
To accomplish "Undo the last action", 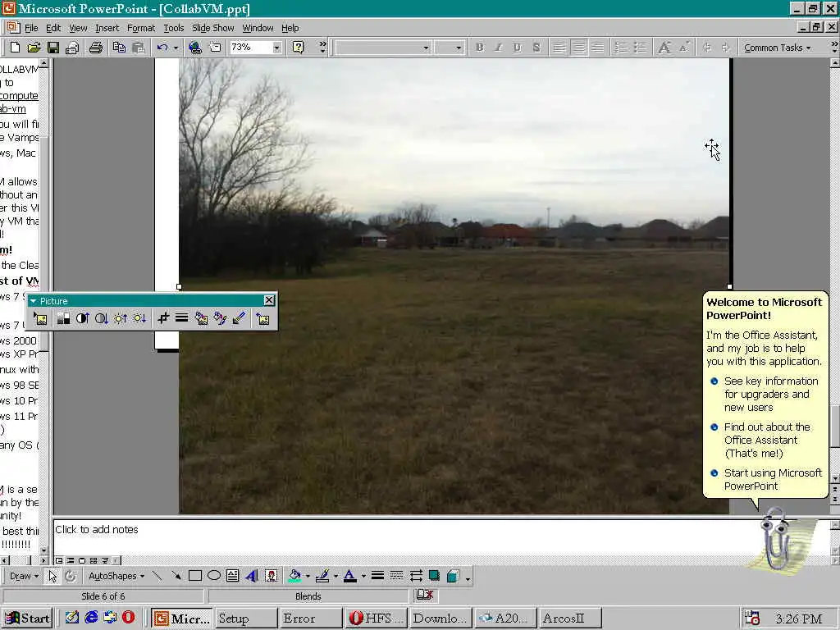I will pos(162,48).
